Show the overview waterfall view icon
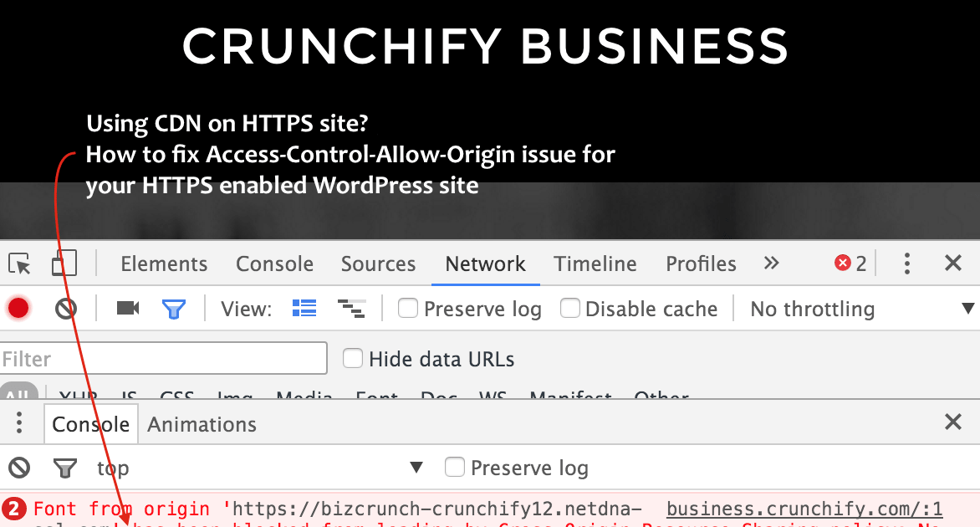This screenshot has height=527, width=980. click(351, 308)
